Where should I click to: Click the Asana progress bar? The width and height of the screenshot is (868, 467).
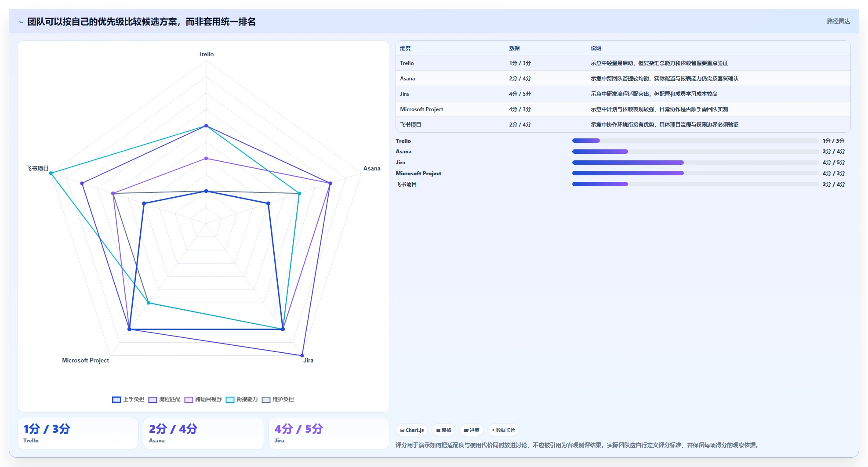(x=695, y=152)
